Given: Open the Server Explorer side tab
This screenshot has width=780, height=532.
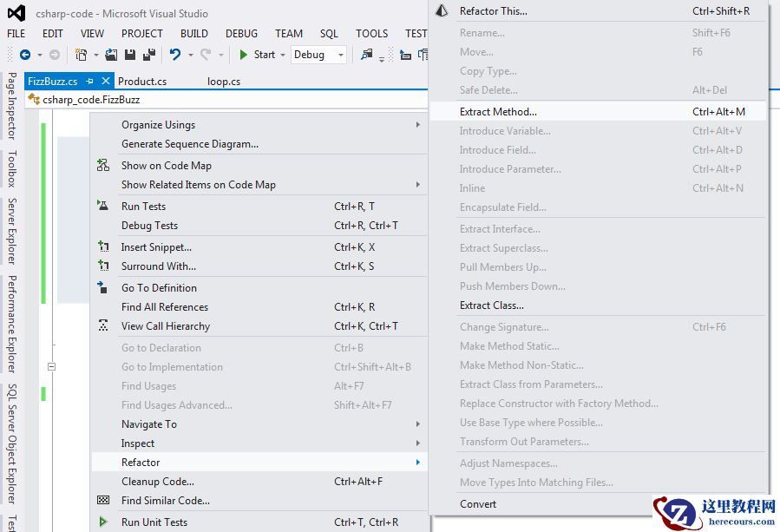Looking at the screenshot, I should [x=12, y=231].
